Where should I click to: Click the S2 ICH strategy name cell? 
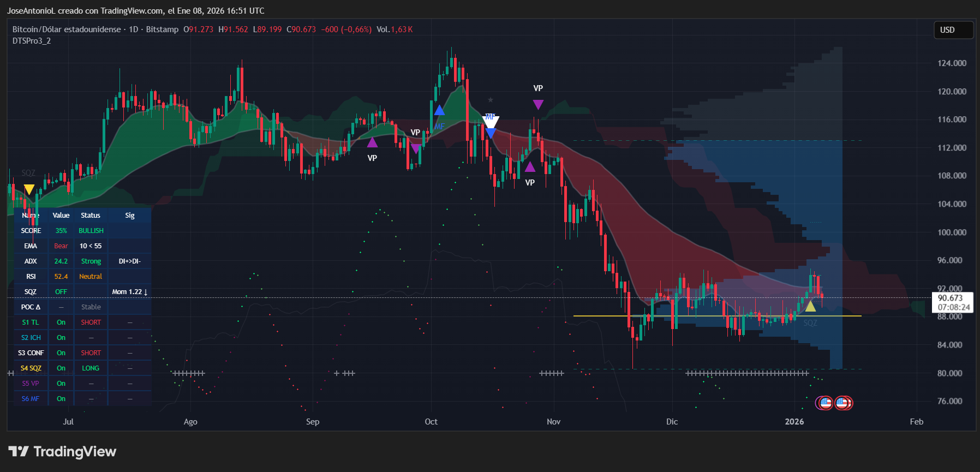click(x=31, y=338)
